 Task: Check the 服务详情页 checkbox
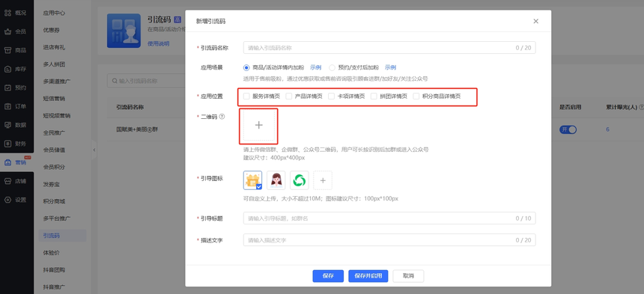246,97
